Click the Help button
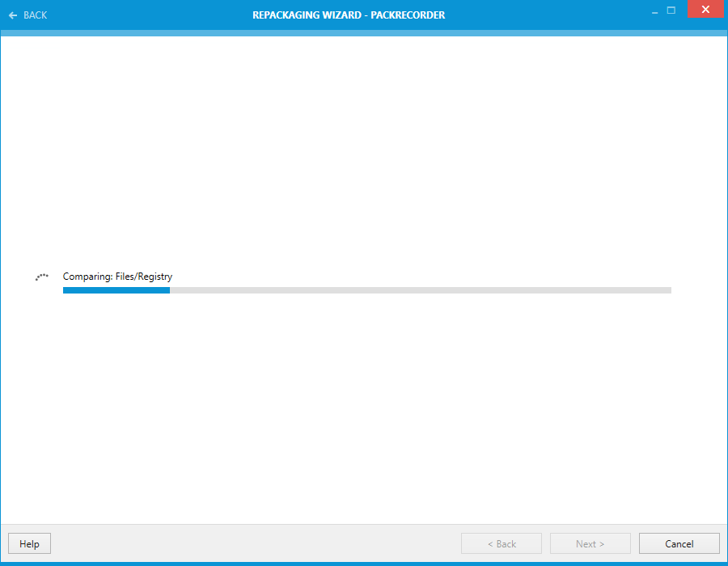728x566 pixels. coord(29,543)
